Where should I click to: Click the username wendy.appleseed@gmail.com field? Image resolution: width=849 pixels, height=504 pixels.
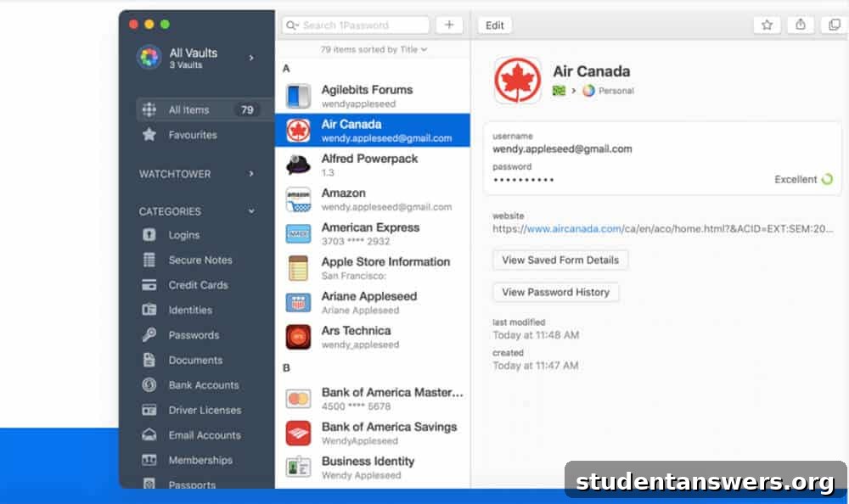pyautogui.click(x=562, y=148)
